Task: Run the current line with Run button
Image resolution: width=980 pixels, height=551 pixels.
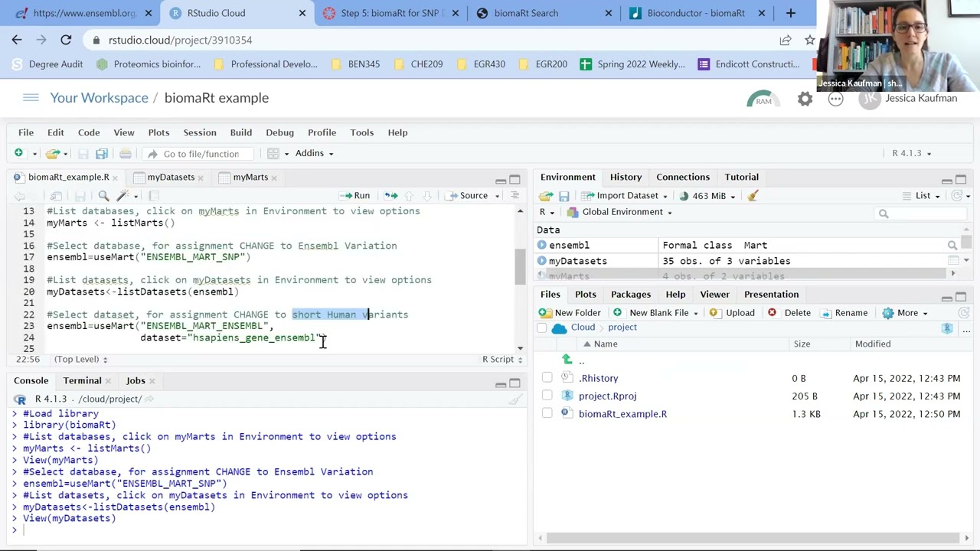Action: click(355, 196)
